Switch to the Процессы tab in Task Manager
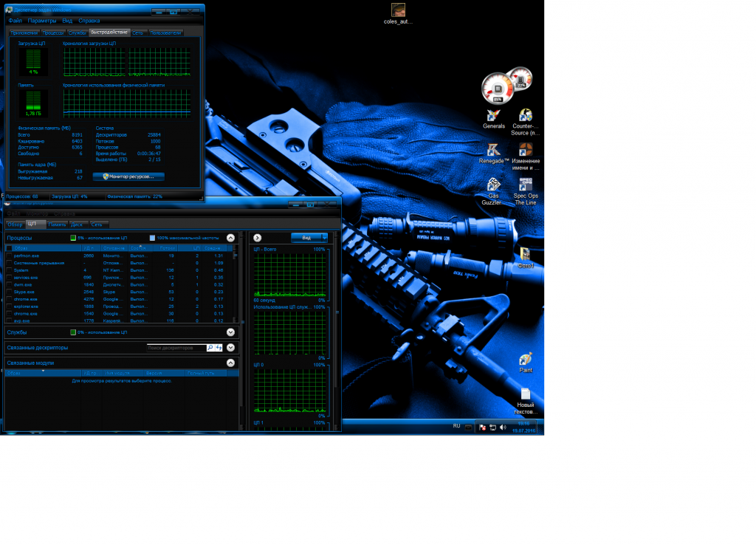 pyautogui.click(x=53, y=32)
